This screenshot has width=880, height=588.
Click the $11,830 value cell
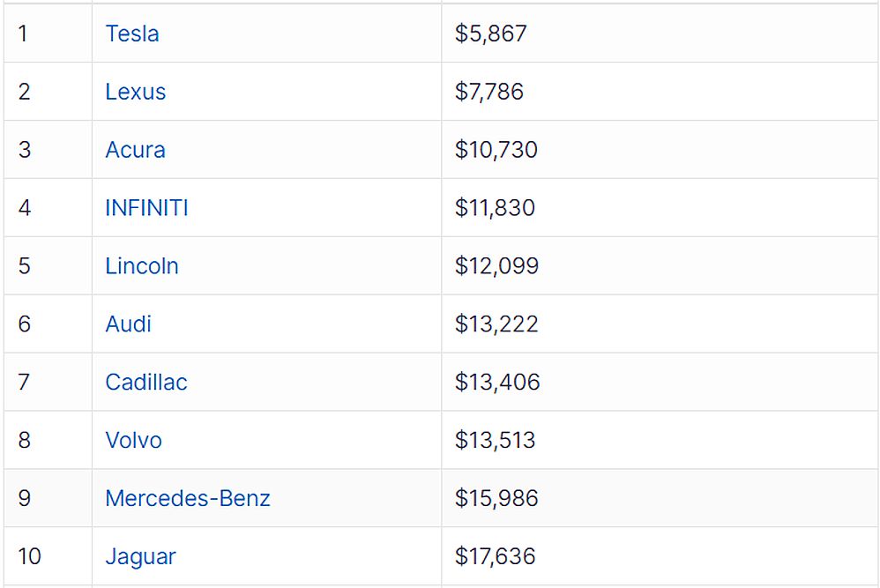click(x=660, y=207)
